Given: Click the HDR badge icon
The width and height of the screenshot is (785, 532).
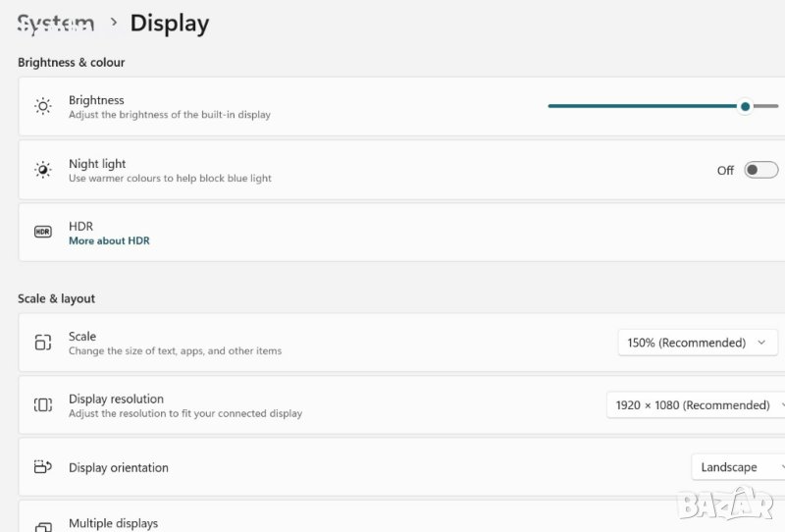Looking at the screenshot, I should pyautogui.click(x=43, y=232).
